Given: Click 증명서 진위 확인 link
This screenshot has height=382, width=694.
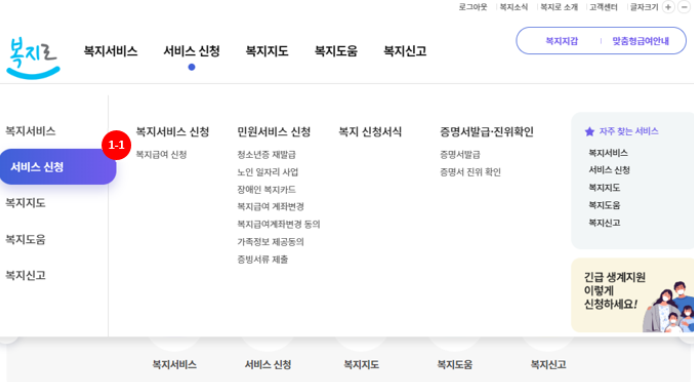Looking at the screenshot, I should pos(470,172).
